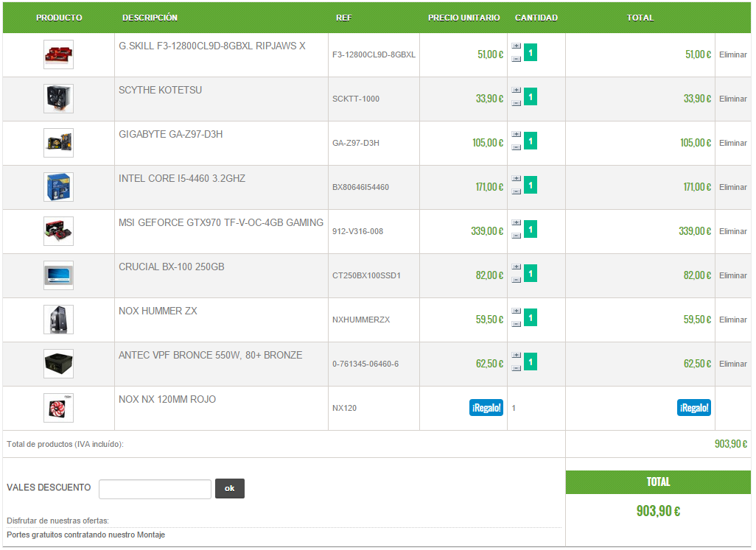This screenshot has width=756, height=550.
Task: Open G.SKILL F3-12800CL9D-8GBXL Ripjaws X description link
Action: coord(212,46)
